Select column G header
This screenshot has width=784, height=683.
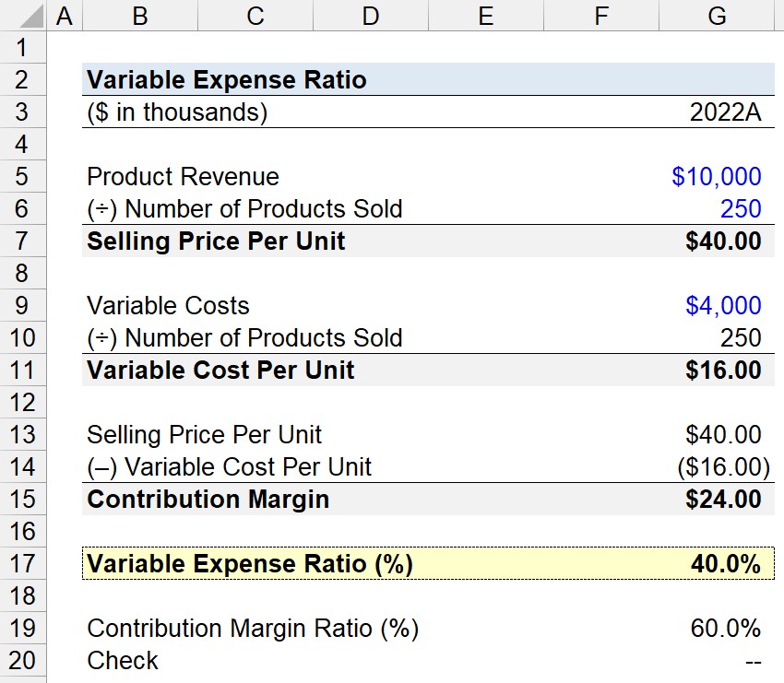point(717,15)
